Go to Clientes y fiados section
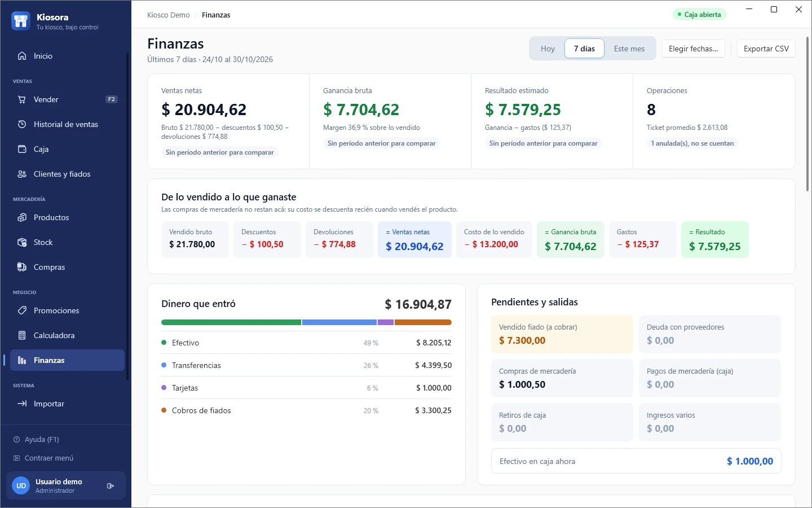 (x=67, y=174)
